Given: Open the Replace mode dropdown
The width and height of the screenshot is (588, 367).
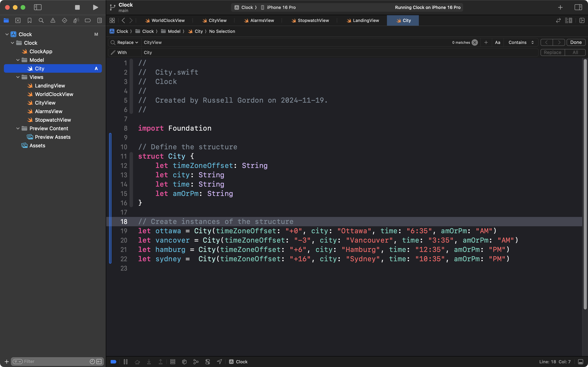Looking at the screenshot, I should click(127, 43).
